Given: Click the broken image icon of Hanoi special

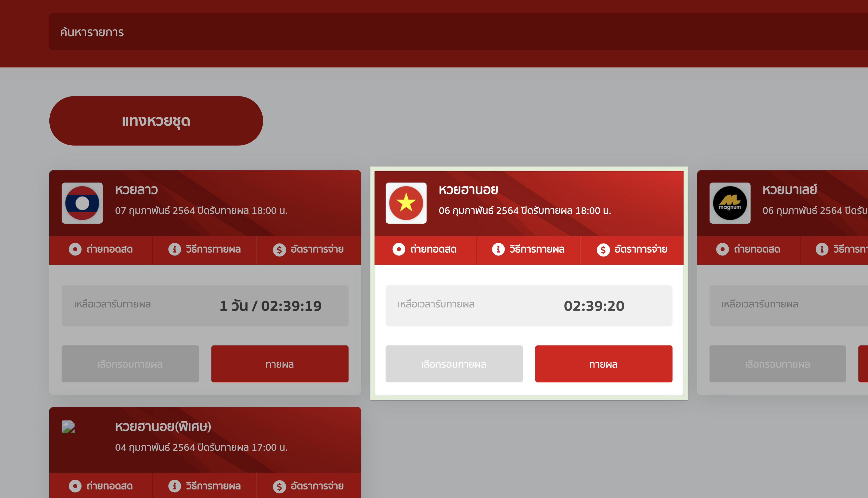Looking at the screenshot, I should tap(68, 427).
